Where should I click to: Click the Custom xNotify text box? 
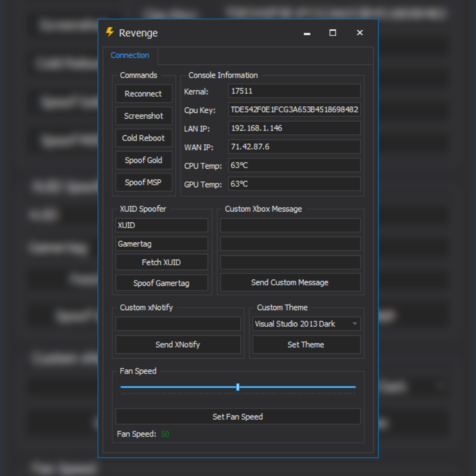pos(178,324)
